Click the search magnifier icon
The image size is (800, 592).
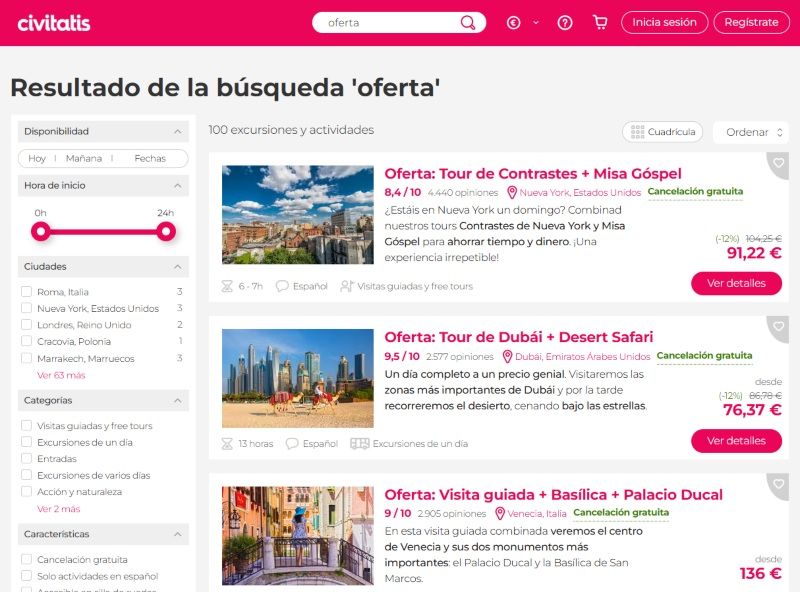468,22
